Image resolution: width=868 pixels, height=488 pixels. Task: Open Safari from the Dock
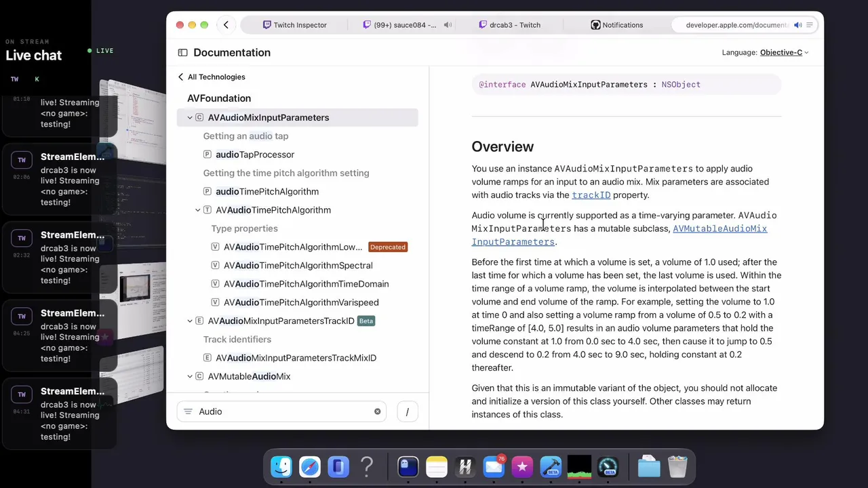click(x=310, y=466)
